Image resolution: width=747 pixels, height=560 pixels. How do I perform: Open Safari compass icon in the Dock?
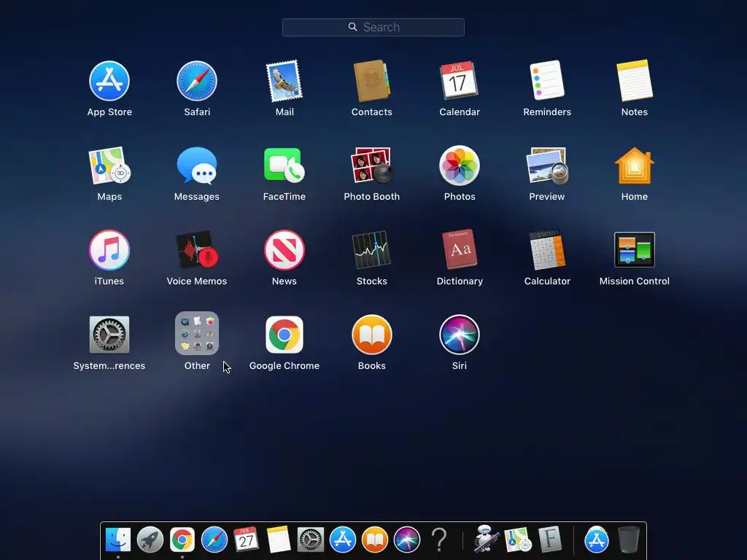[x=214, y=540]
